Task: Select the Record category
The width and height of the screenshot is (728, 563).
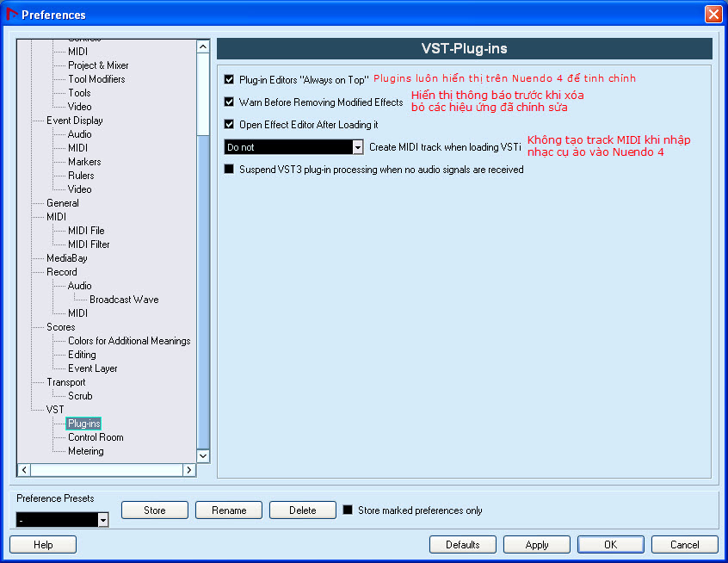Action: (x=62, y=272)
